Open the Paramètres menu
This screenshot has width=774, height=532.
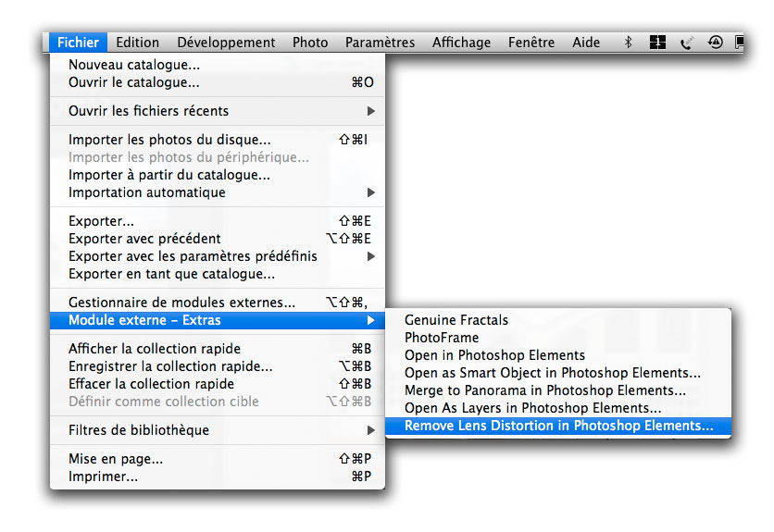point(380,43)
